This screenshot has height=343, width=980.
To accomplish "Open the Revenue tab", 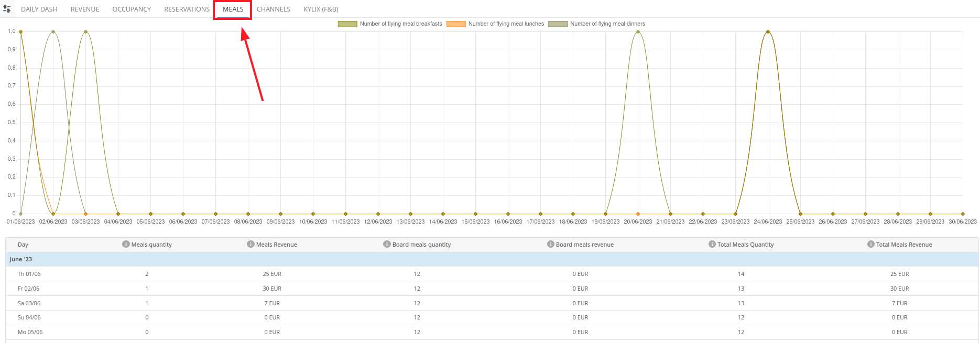I will tap(85, 9).
